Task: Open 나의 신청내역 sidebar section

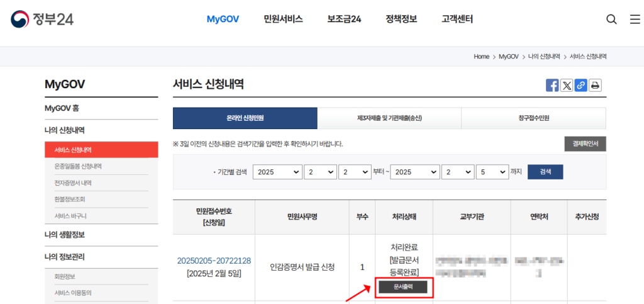Action: coord(65,130)
